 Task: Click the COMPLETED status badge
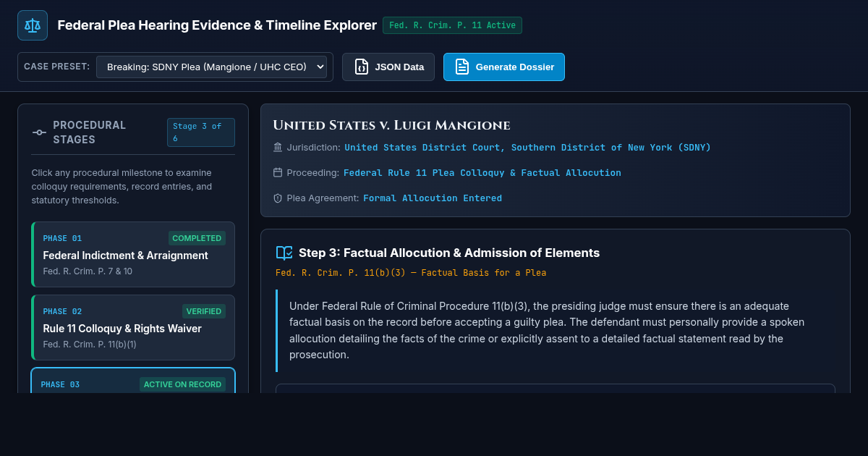pyautogui.click(x=197, y=238)
